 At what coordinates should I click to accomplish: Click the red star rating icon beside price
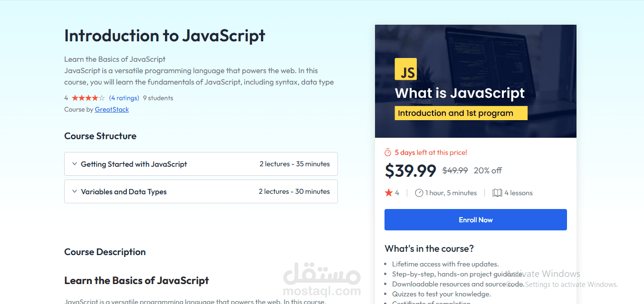(x=389, y=193)
